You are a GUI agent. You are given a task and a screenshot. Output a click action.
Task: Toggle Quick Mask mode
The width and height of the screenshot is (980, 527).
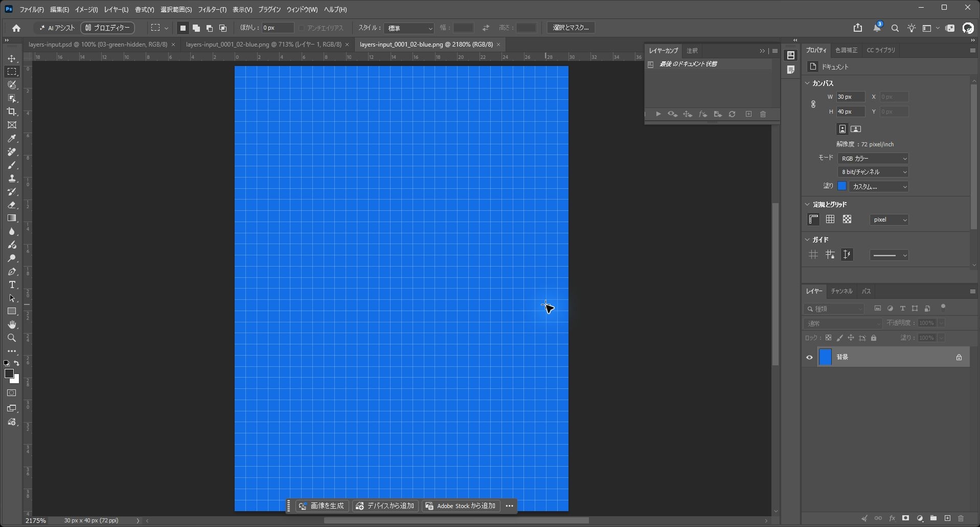coord(12,393)
